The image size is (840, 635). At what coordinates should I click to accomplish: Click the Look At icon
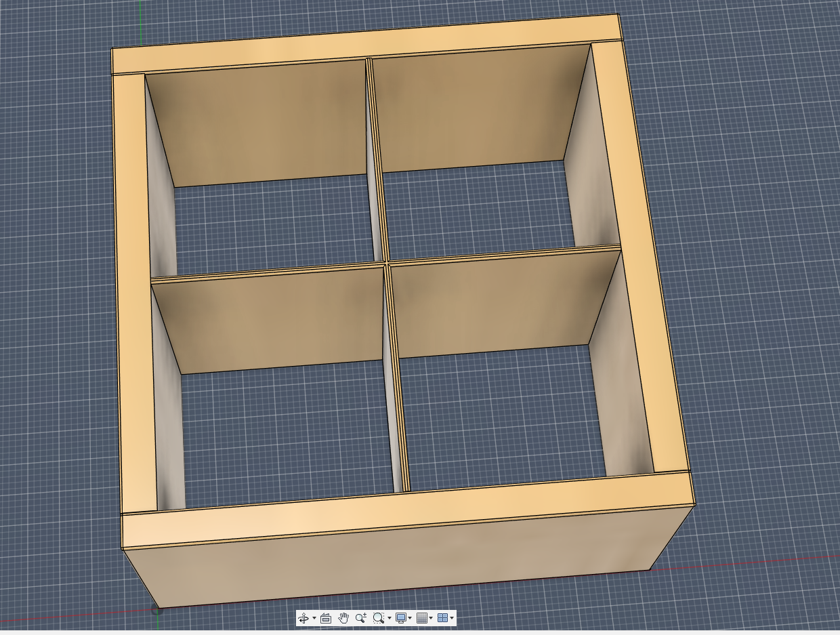click(x=326, y=618)
